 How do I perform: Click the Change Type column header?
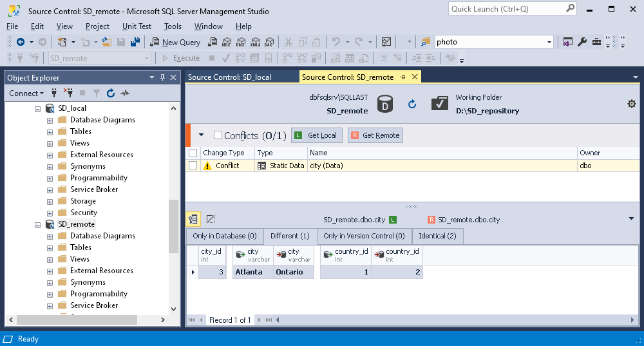coord(227,153)
